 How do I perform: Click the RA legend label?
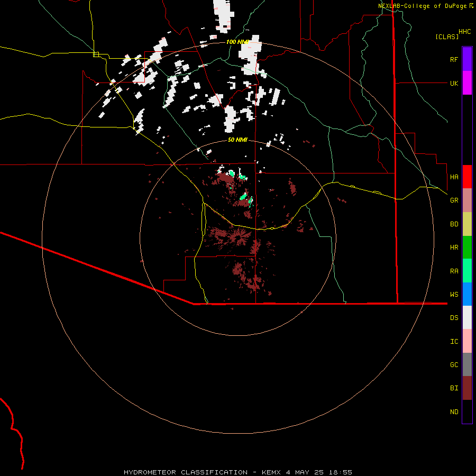pos(454,271)
